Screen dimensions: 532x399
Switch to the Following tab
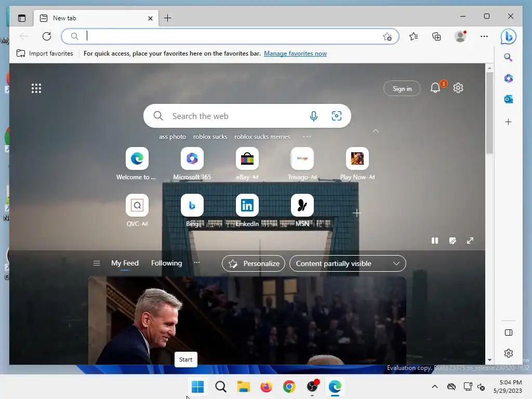pyautogui.click(x=167, y=263)
